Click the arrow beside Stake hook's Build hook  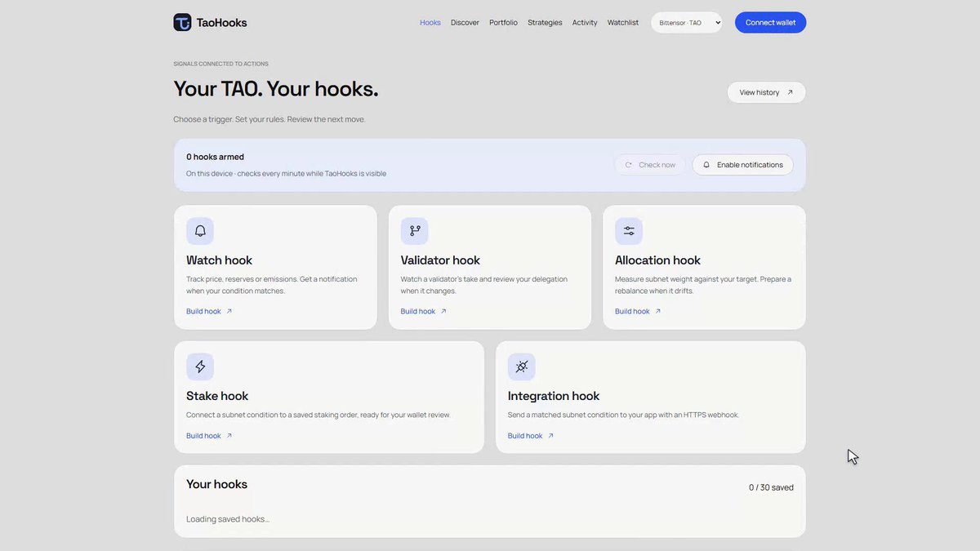click(x=229, y=436)
